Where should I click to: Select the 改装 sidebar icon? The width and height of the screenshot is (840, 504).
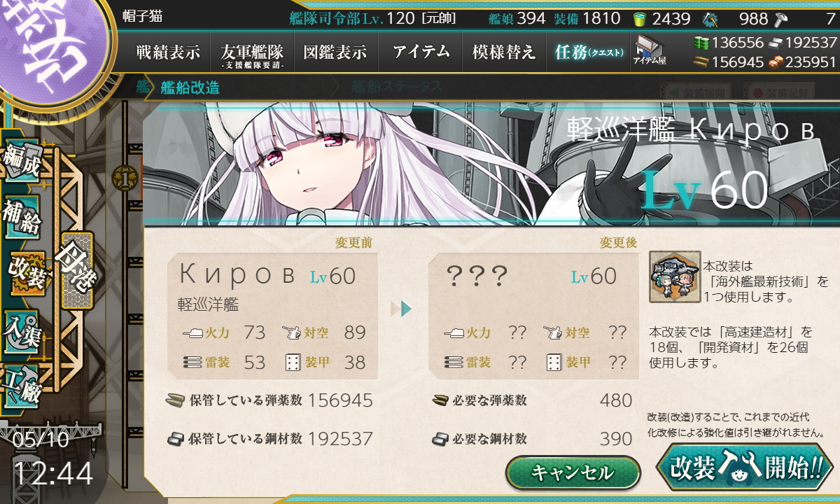27,274
